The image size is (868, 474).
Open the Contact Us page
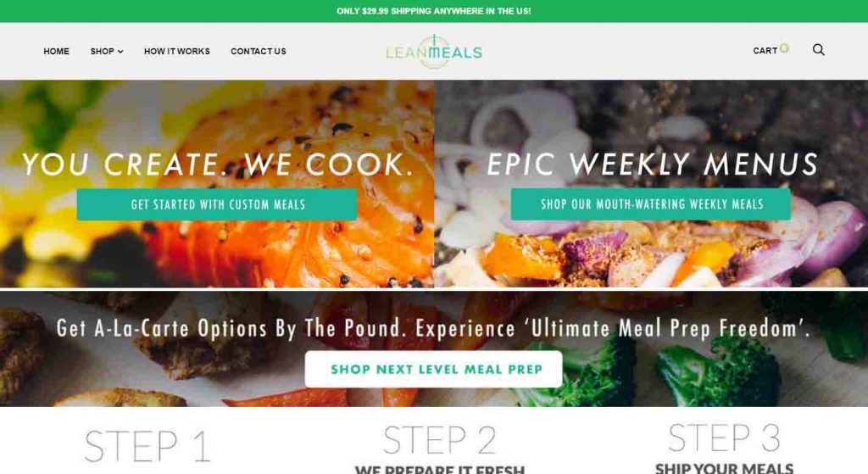(x=259, y=51)
